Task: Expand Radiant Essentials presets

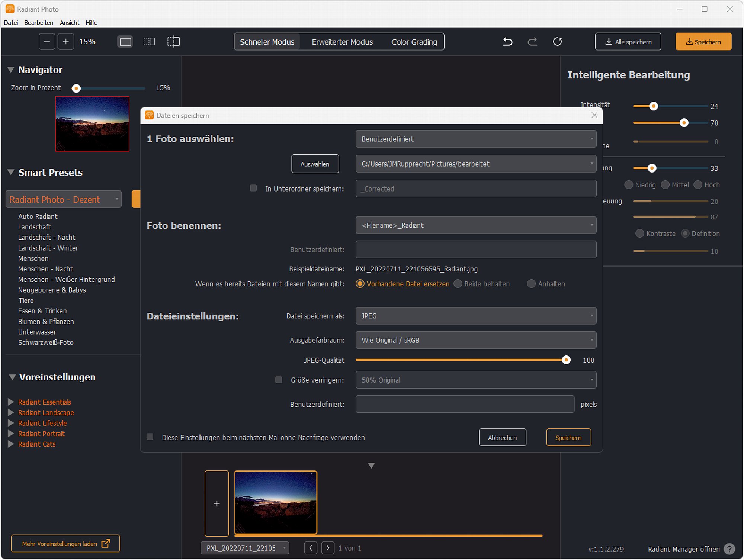Action: [x=11, y=402]
